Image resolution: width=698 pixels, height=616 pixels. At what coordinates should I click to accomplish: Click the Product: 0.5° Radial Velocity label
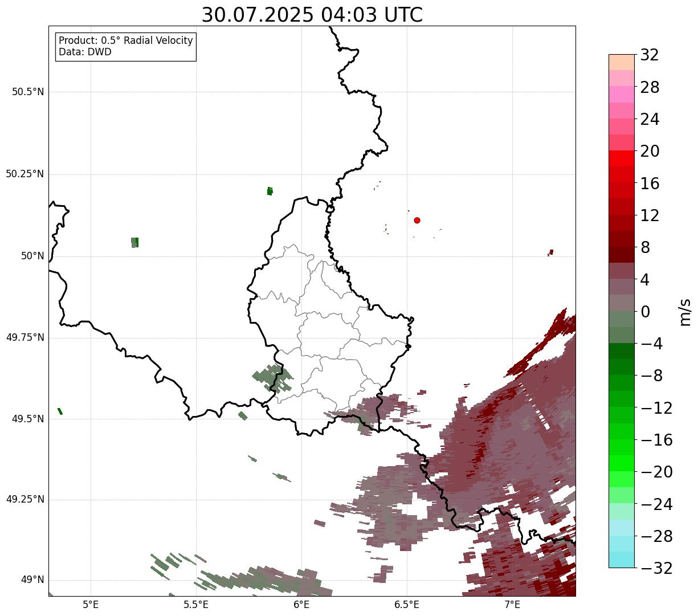click(126, 41)
